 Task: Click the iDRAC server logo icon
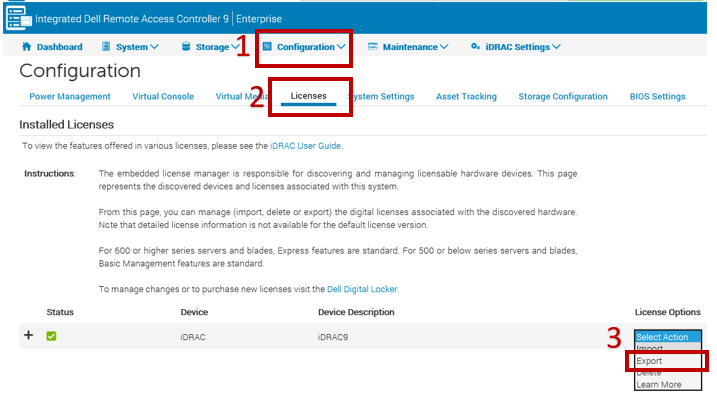tap(18, 18)
